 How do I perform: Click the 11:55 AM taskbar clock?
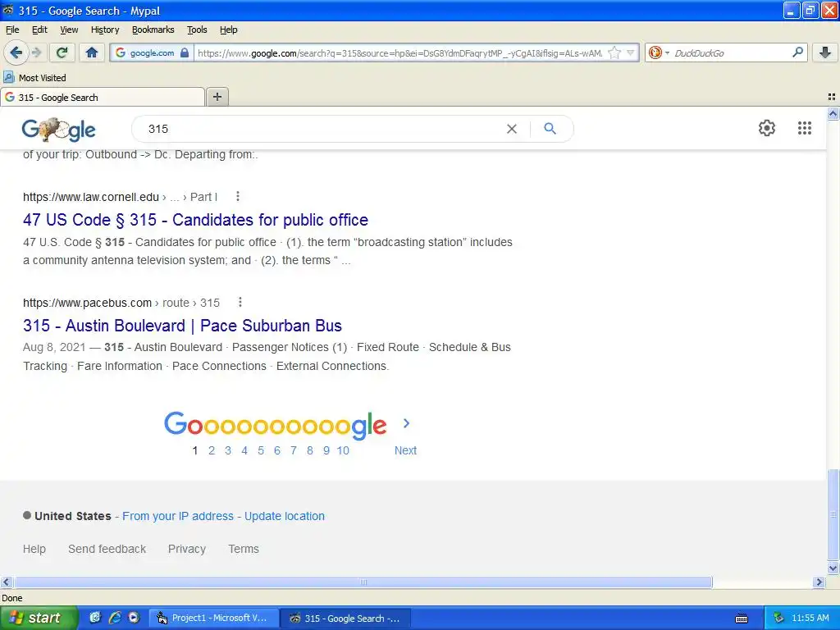pos(810,618)
